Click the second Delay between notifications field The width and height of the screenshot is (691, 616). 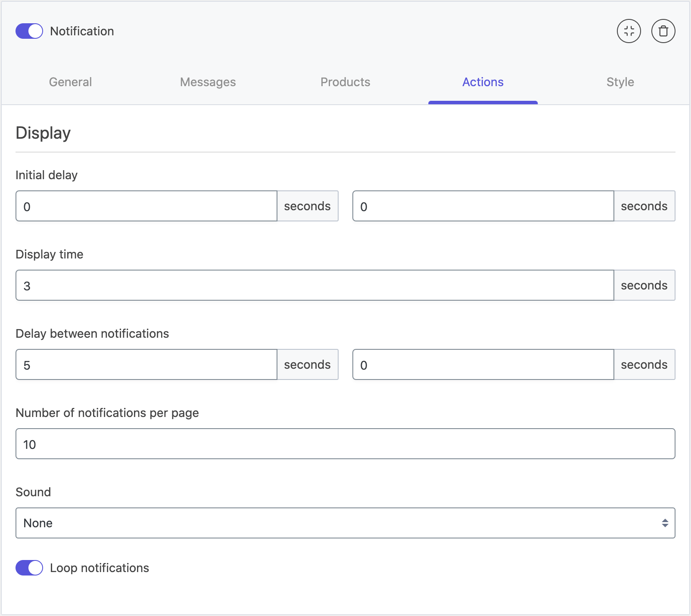(x=483, y=364)
